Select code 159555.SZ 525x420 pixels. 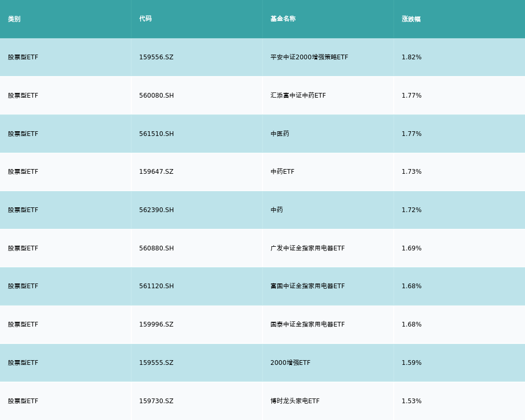point(156,363)
